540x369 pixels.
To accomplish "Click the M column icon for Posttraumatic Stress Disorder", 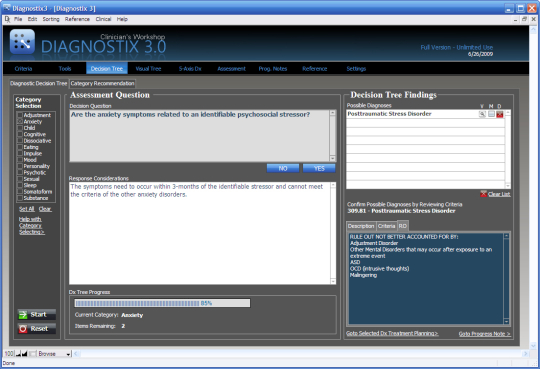I will pyautogui.click(x=491, y=114).
